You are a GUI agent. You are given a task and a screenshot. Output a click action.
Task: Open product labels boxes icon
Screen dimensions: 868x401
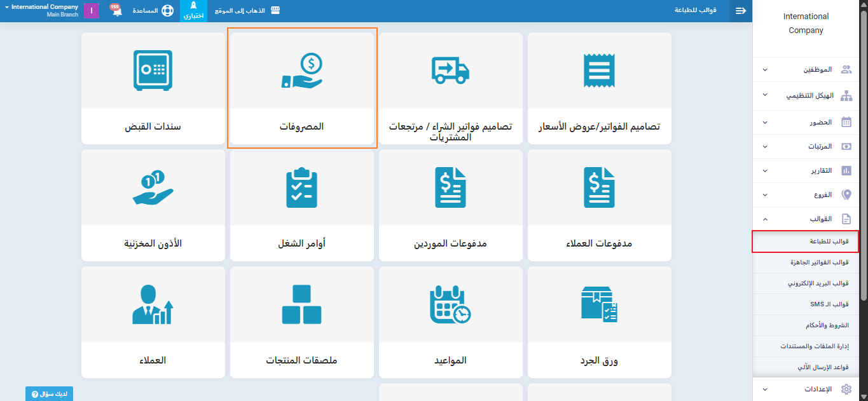tap(301, 305)
